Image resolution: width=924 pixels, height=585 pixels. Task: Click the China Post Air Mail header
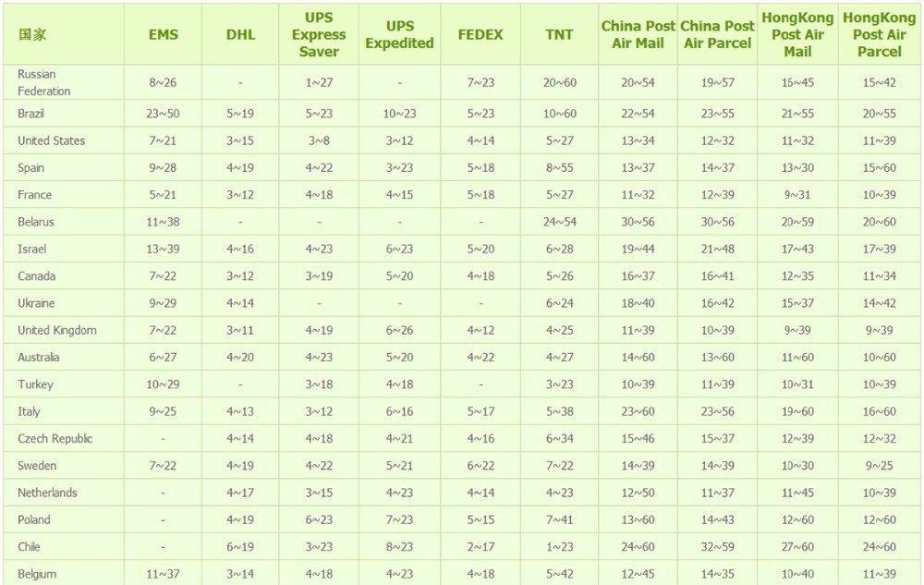[638, 35]
